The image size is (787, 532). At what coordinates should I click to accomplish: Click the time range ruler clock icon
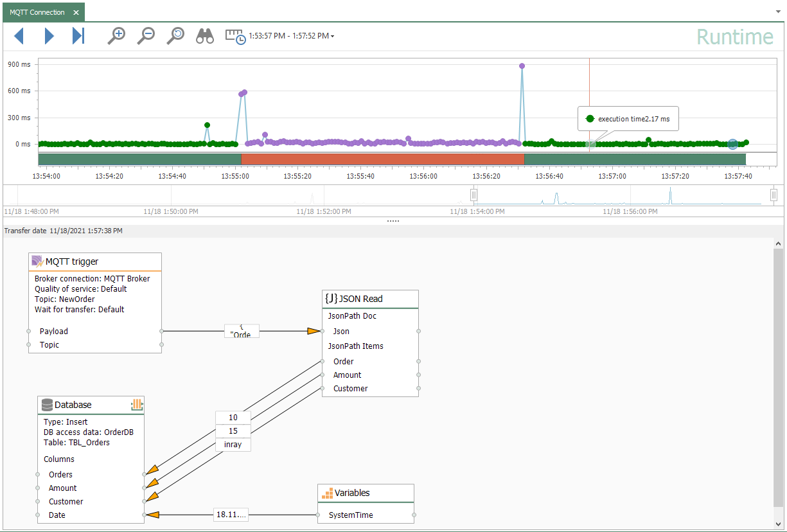235,36
